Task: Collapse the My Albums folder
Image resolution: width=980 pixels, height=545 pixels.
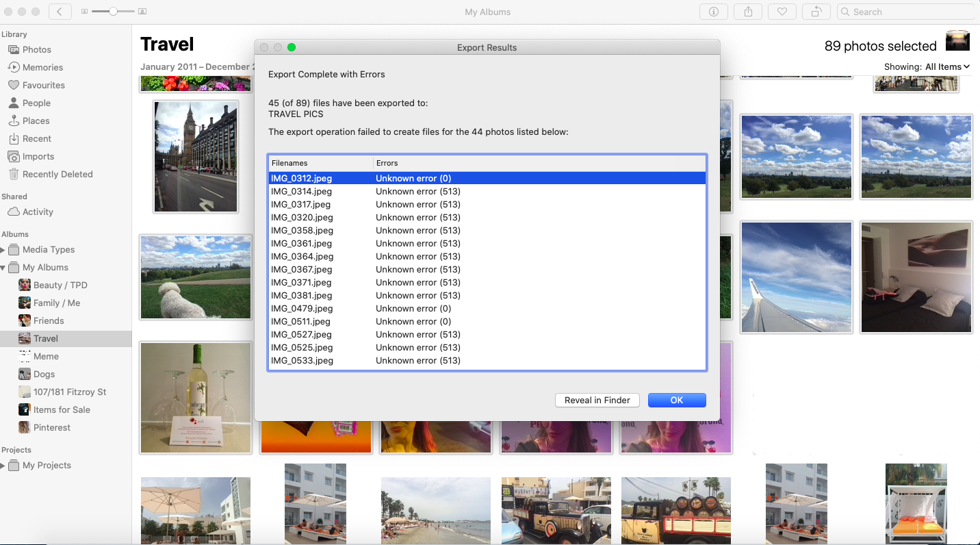Action: (3, 268)
